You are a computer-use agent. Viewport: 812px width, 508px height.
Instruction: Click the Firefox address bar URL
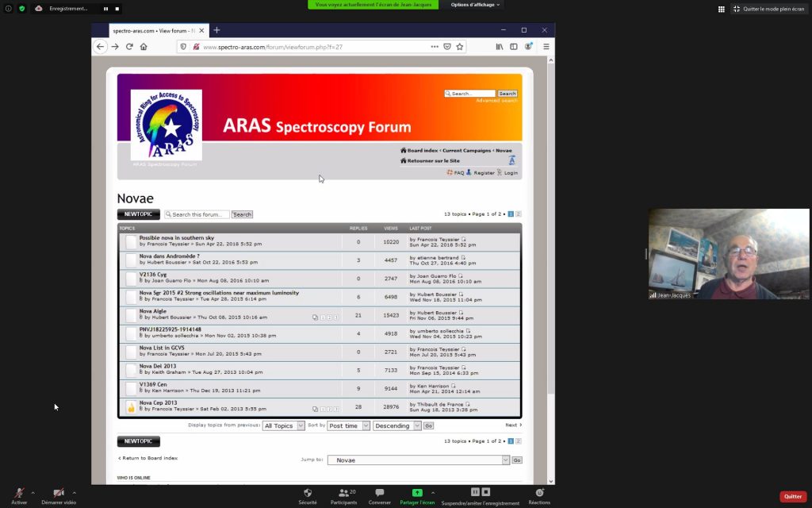273,47
